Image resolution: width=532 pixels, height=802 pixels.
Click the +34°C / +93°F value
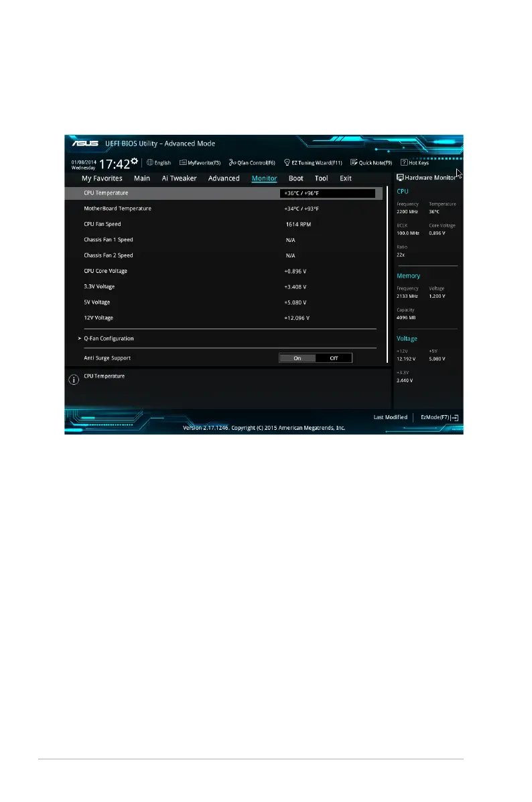pyautogui.click(x=302, y=209)
